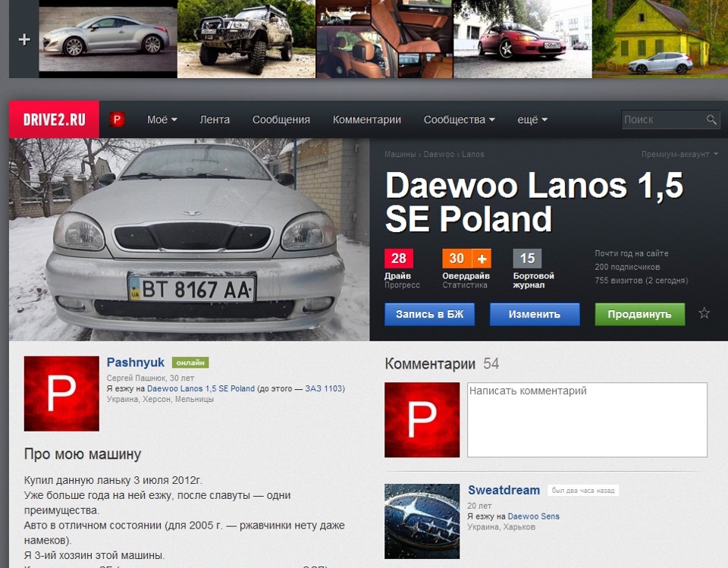
Task: Click the Статистика link under Овердрайв
Action: (x=465, y=284)
